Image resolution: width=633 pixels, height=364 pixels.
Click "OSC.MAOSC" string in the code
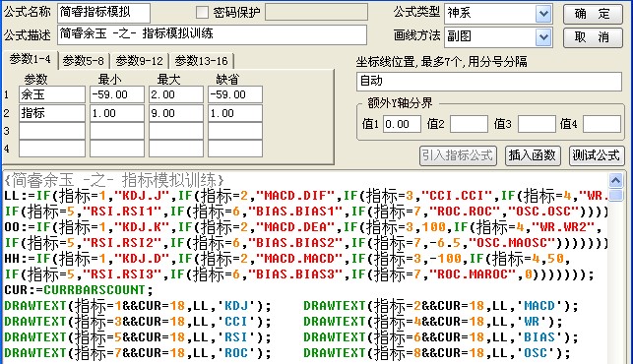(x=512, y=243)
